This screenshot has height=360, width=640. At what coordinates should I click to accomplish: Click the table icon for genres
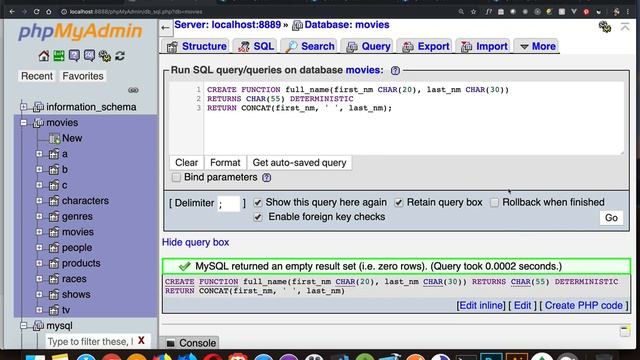53,216
